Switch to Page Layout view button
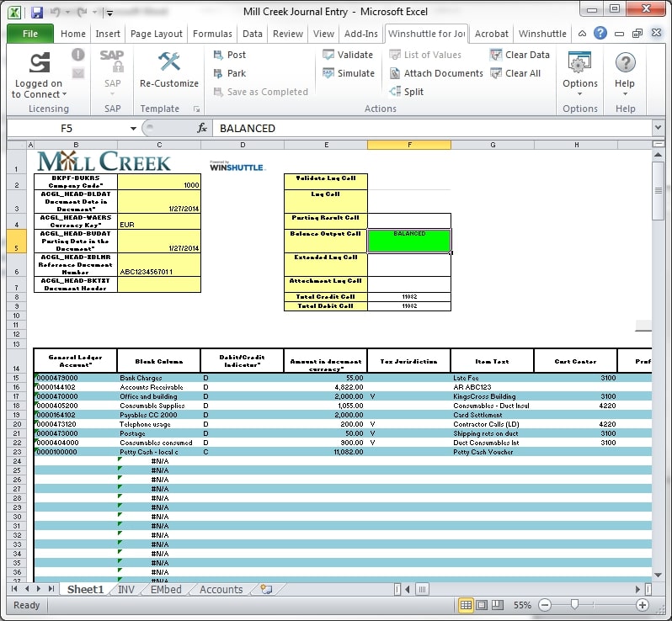 (x=483, y=605)
